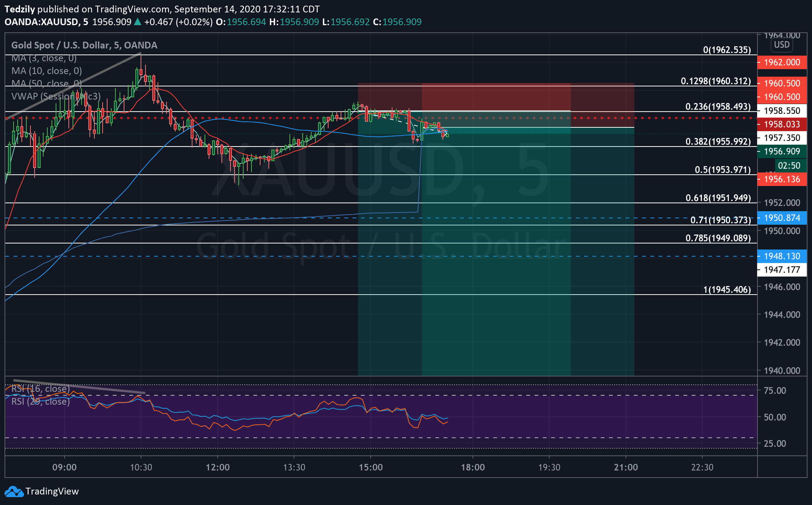Click the red 1958.033 price tag
This screenshot has width=812, height=505.
click(782, 124)
